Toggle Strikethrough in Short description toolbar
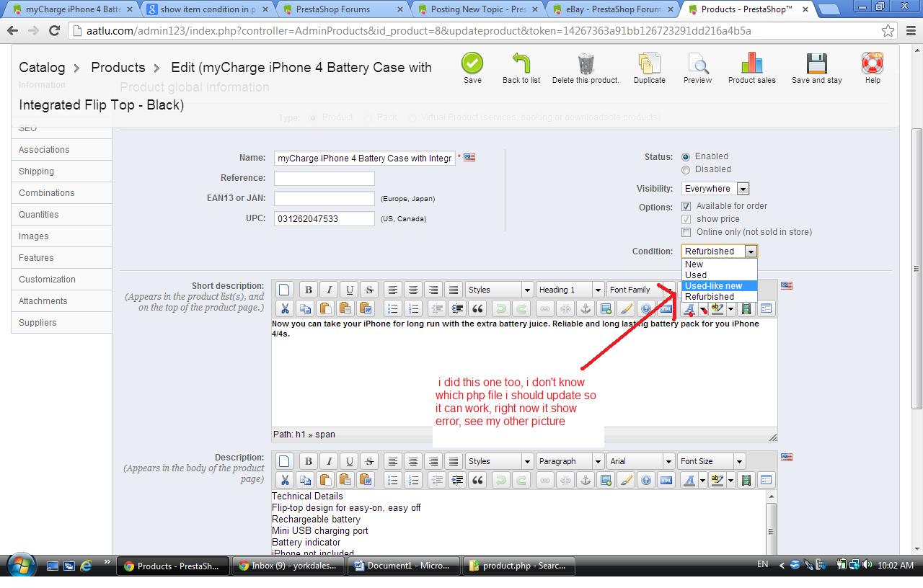The image size is (923, 588). coord(369,290)
